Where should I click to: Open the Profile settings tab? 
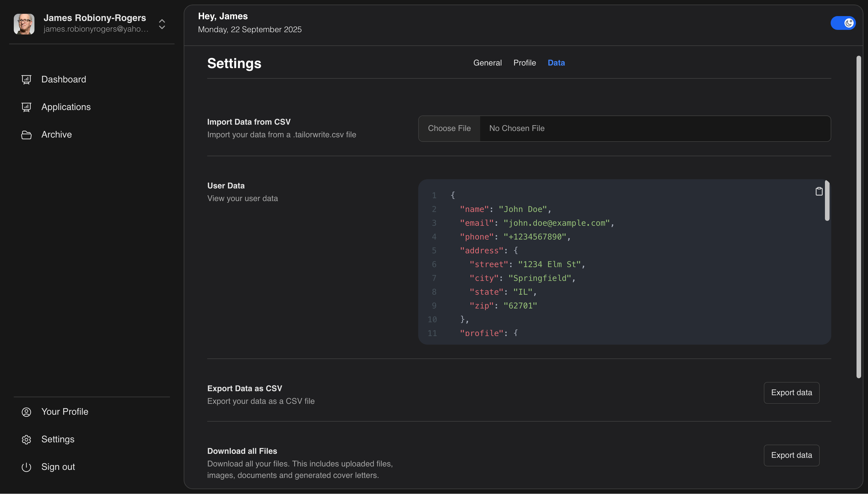[x=524, y=63]
